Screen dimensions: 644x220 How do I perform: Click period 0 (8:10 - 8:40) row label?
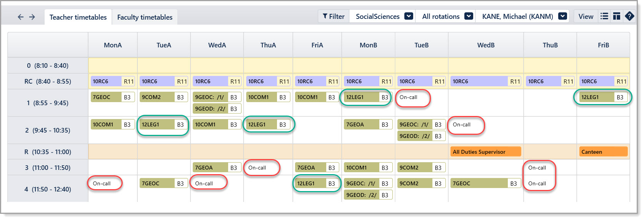pos(48,65)
